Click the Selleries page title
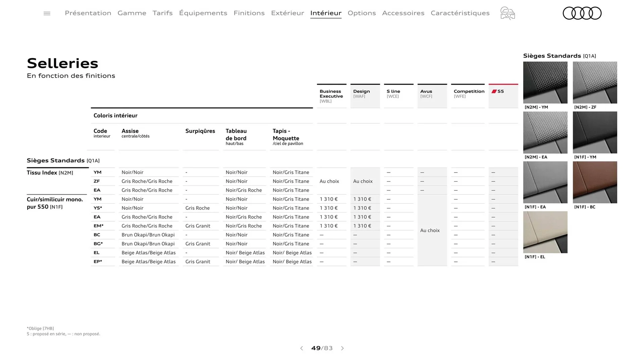 point(63,63)
